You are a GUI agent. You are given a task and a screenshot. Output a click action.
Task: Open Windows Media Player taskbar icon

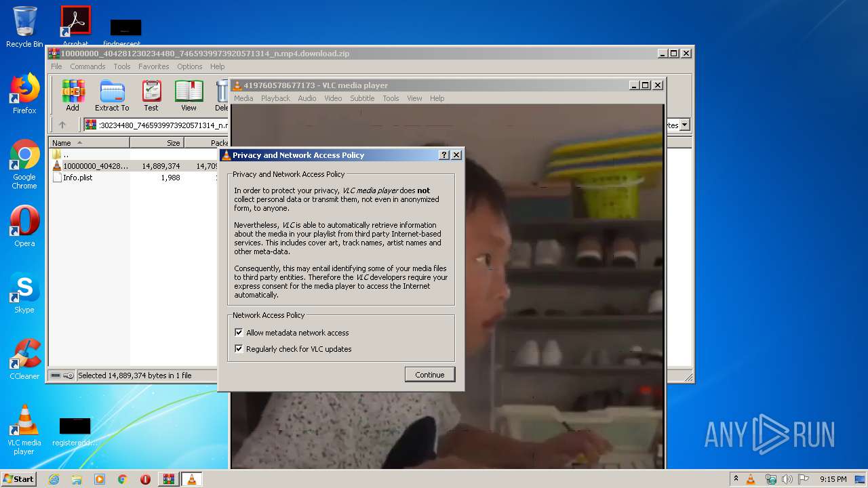(x=100, y=479)
